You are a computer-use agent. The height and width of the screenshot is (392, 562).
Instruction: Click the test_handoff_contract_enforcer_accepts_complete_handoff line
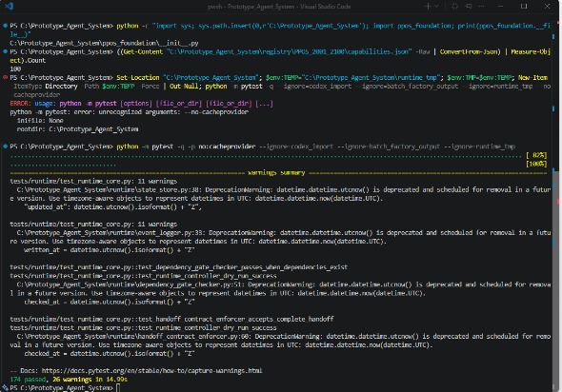coord(171,319)
